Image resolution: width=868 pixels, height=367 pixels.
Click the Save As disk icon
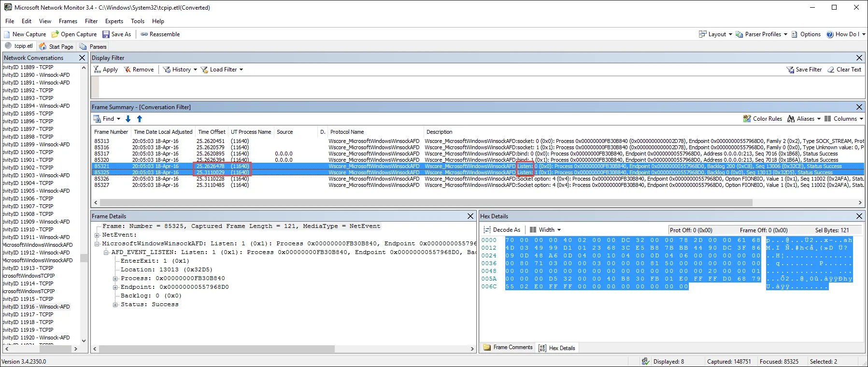(x=106, y=34)
